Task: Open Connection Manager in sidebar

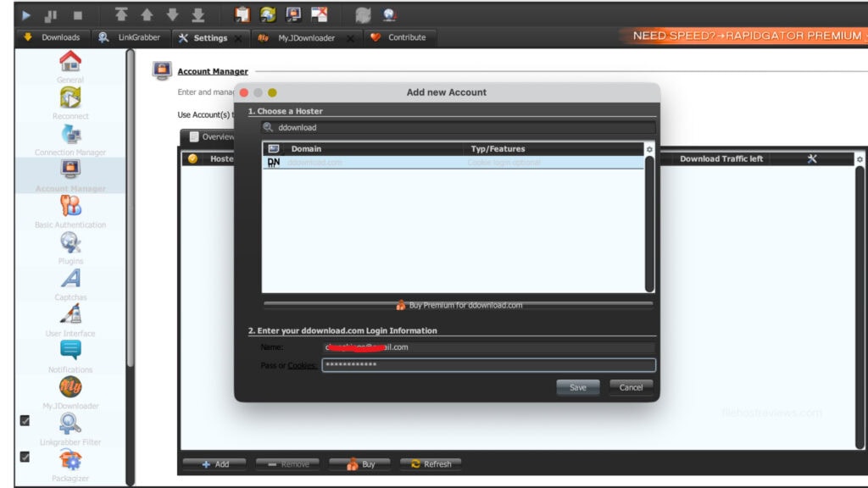Action: click(x=70, y=140)
